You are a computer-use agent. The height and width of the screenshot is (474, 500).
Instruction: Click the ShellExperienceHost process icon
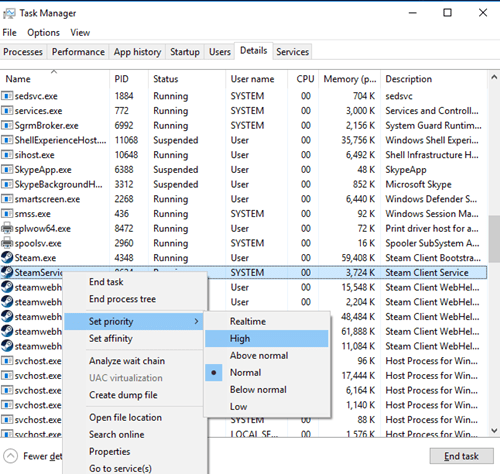coord(7,140)
